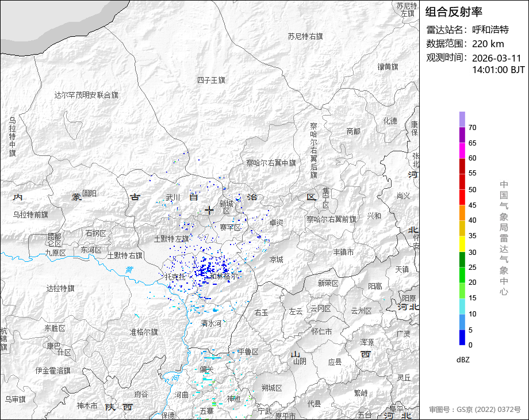Screen dimensions: 529x420
Task: Click the 220 km data range value
Action: click(x=488, y=44)
